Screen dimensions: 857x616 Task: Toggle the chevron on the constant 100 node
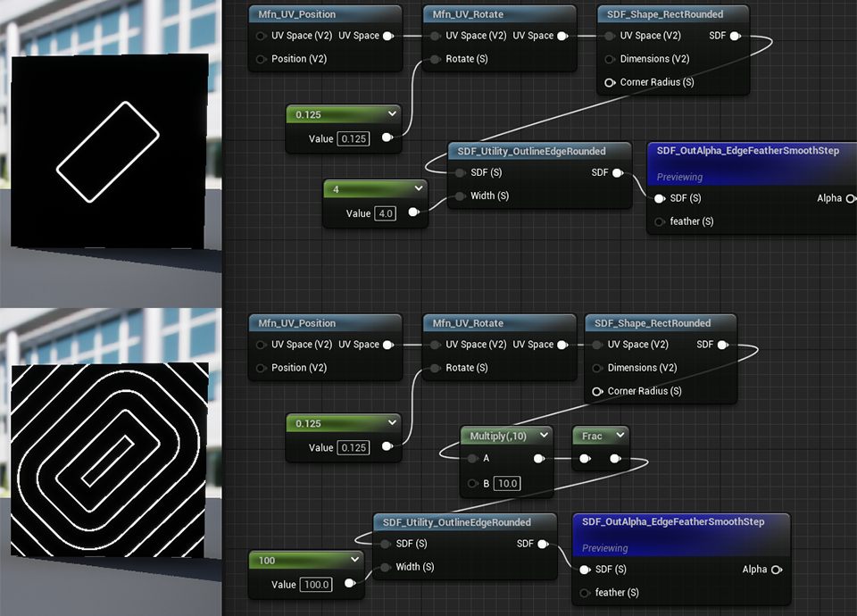pyautogui.click(x=354, y=560)
